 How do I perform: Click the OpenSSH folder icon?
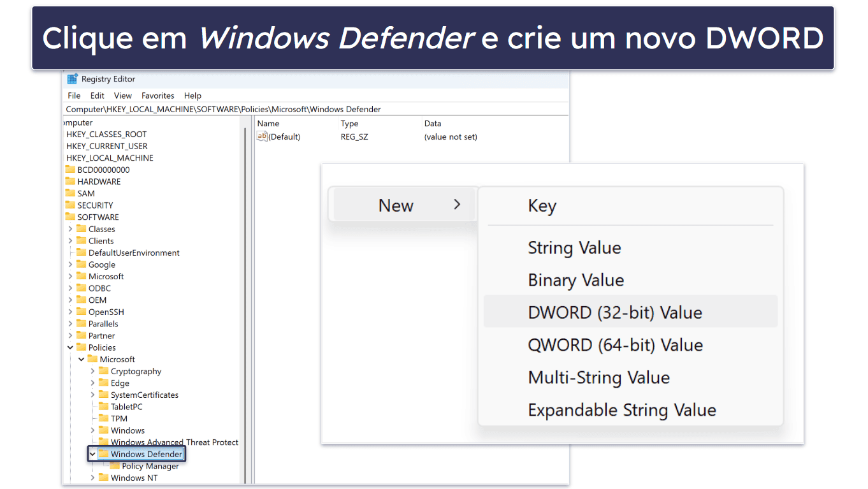[81, 312]
